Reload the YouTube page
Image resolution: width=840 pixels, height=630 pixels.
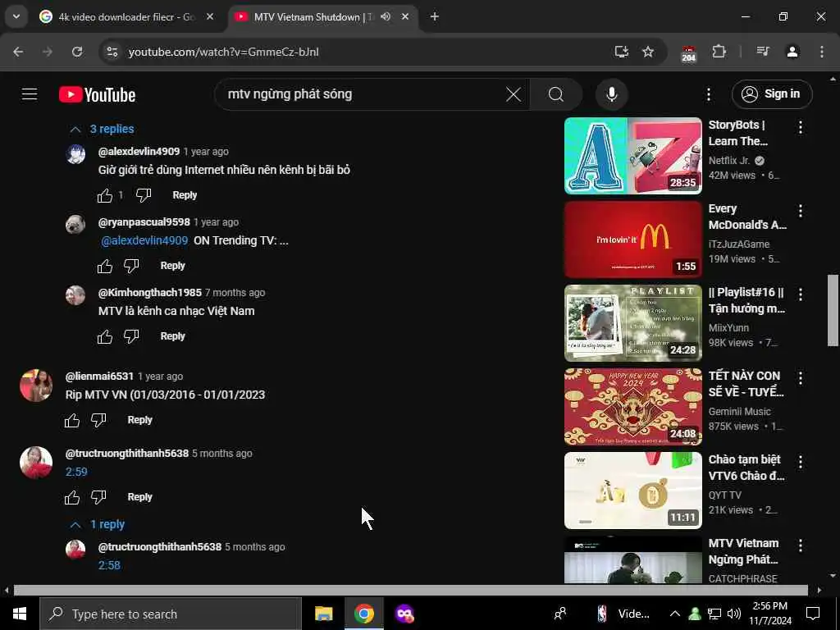tap(77, 52)
